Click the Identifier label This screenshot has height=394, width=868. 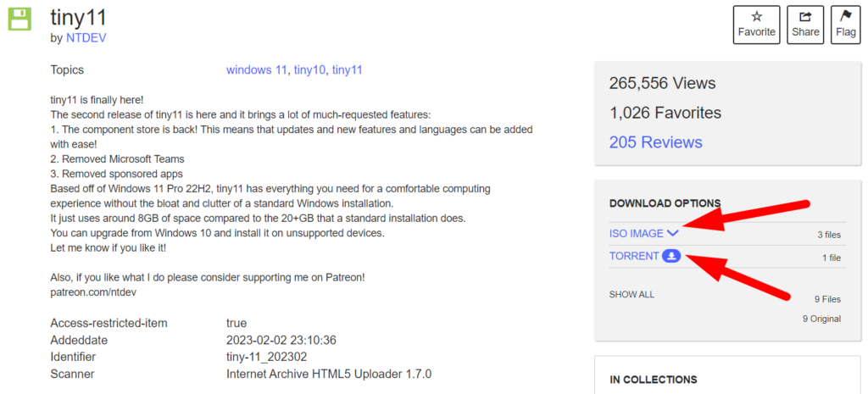coord(73,357)
